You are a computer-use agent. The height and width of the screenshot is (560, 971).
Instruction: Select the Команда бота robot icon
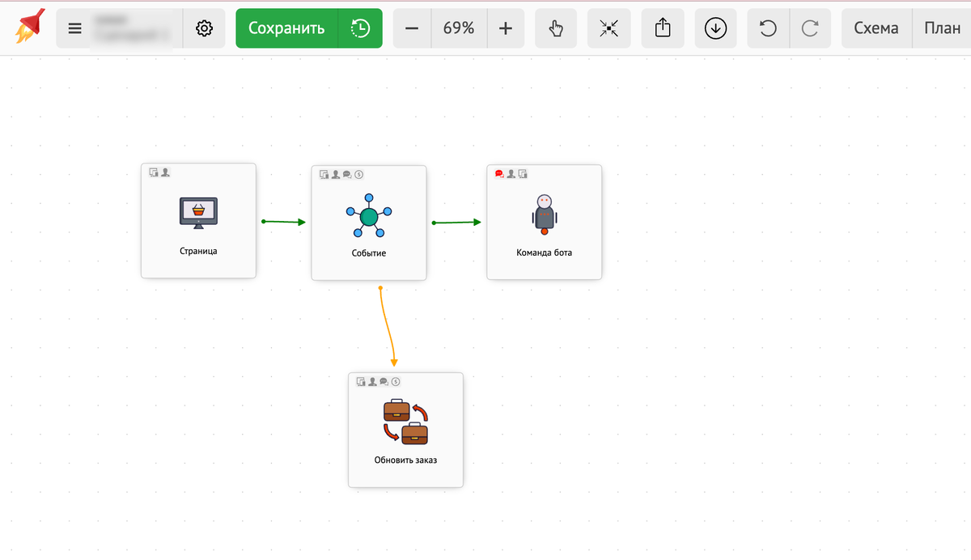(x=545, y=215)
